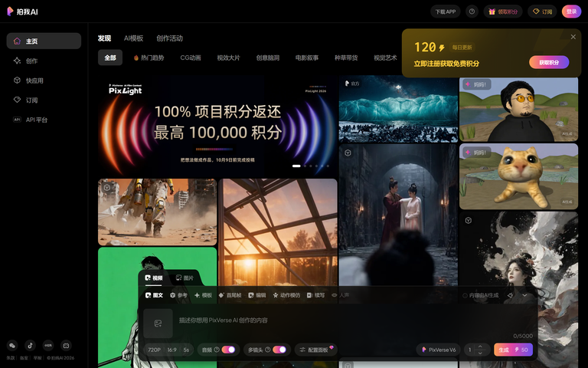
Task: Click the pin icon beside 内容由AI生成
Action: pos(510,295)
